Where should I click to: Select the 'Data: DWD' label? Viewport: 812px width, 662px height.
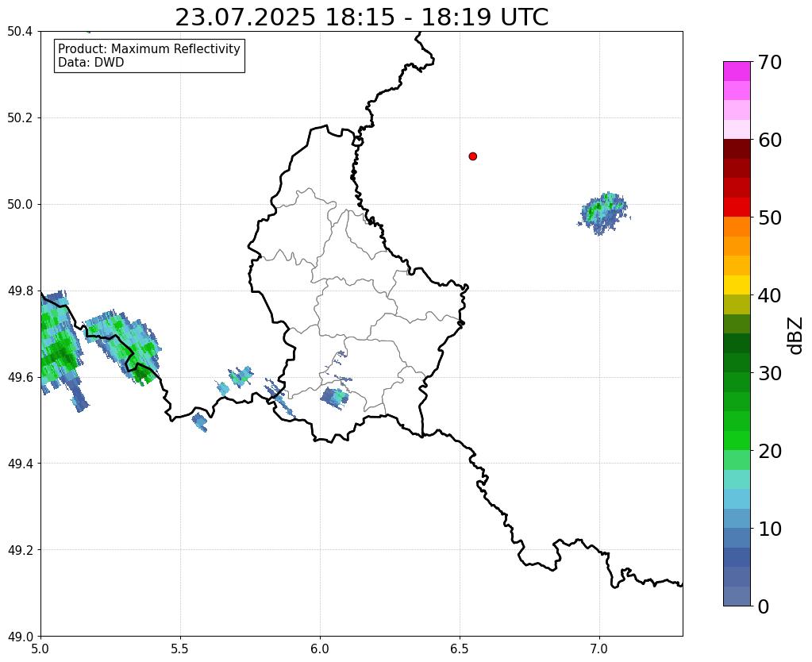(x=91, y=63)
